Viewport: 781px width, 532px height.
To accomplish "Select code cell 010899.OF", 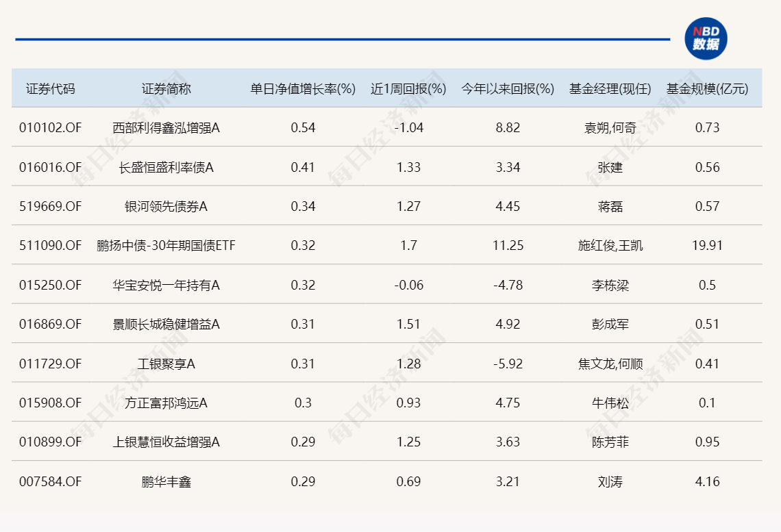I will click(50, 442).
